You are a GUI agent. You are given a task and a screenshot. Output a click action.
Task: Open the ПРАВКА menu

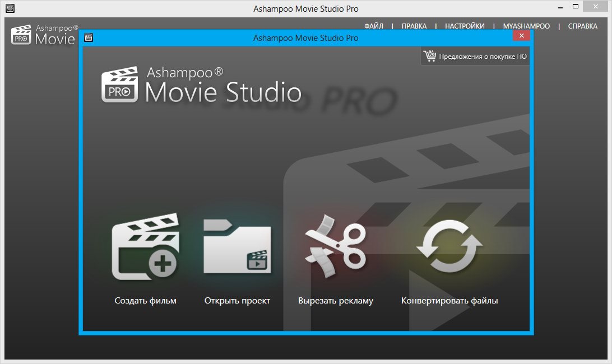click(x=414, y=26)
